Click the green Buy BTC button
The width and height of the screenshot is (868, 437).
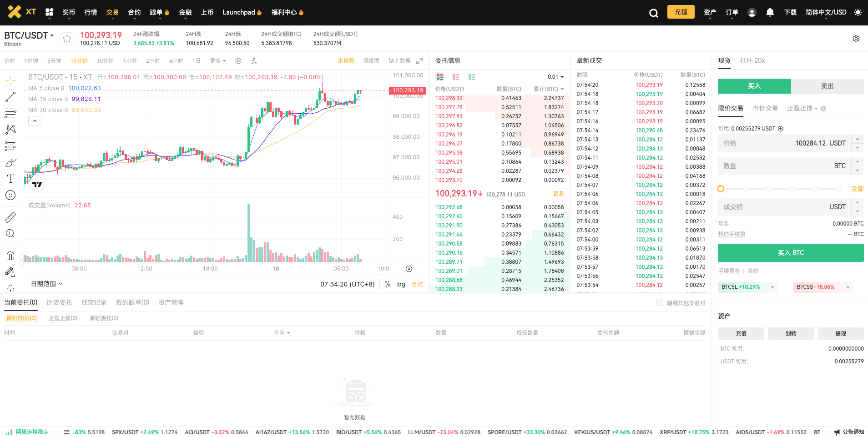tap(791, 253)
